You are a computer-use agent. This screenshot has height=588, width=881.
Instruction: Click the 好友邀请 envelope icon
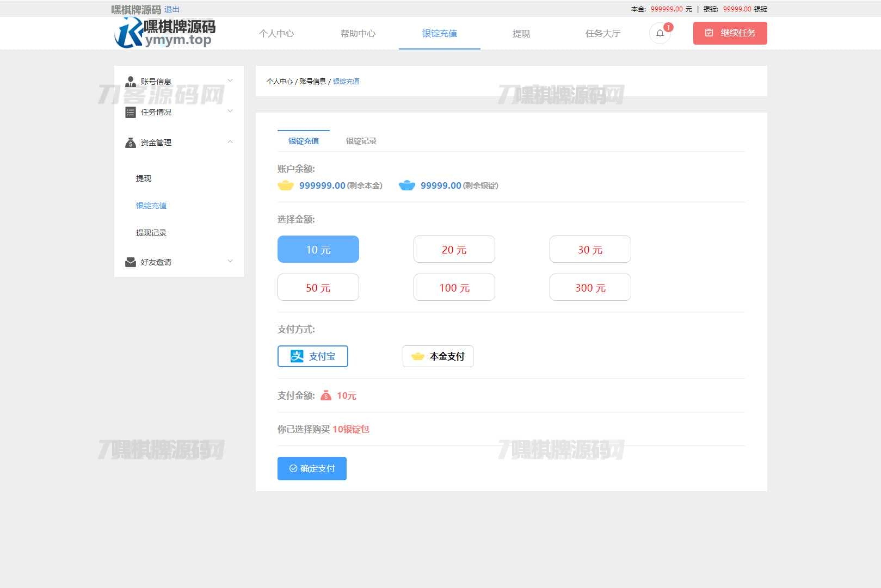click(x=131, y=262)
